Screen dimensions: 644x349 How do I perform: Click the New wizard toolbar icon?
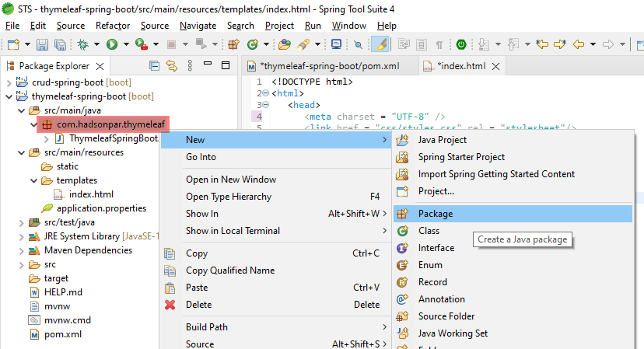pos(13,44)
